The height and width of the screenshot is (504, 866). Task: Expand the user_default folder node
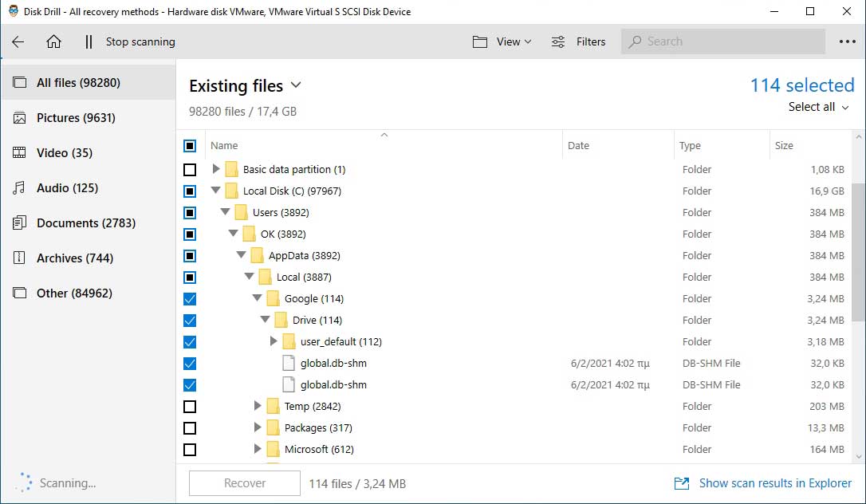pyautogui.click(x=274, y=341)
